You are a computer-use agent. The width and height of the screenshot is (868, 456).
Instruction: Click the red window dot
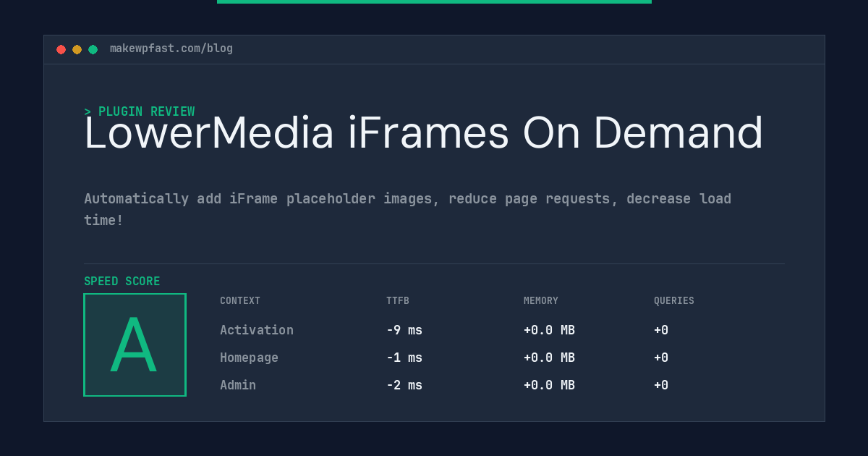coord(61,49)
